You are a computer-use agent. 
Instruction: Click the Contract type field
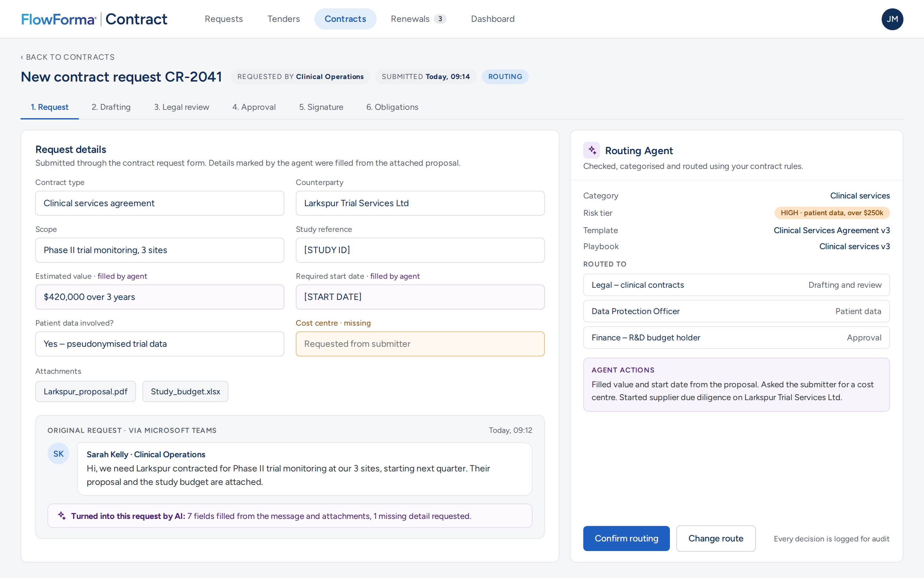pos(159,203)
